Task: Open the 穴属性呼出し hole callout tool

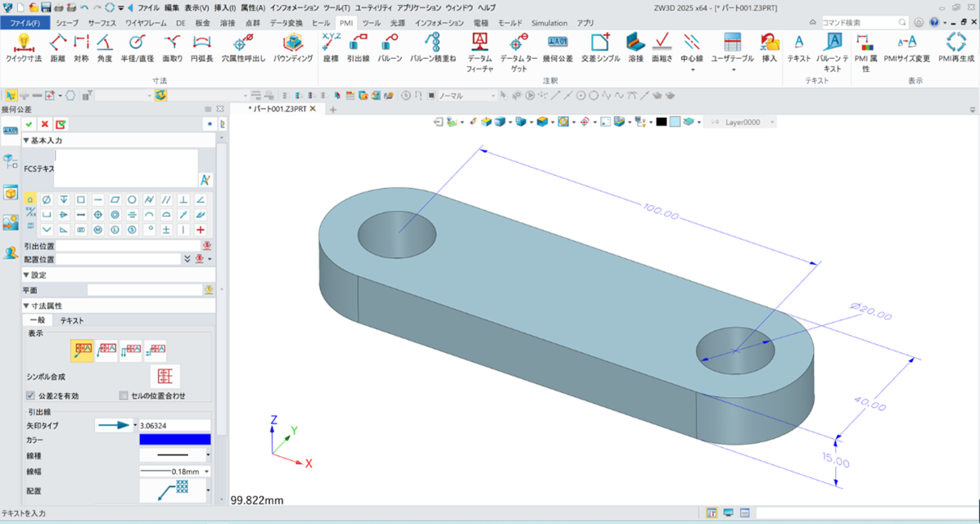Action: click(243, 48)
